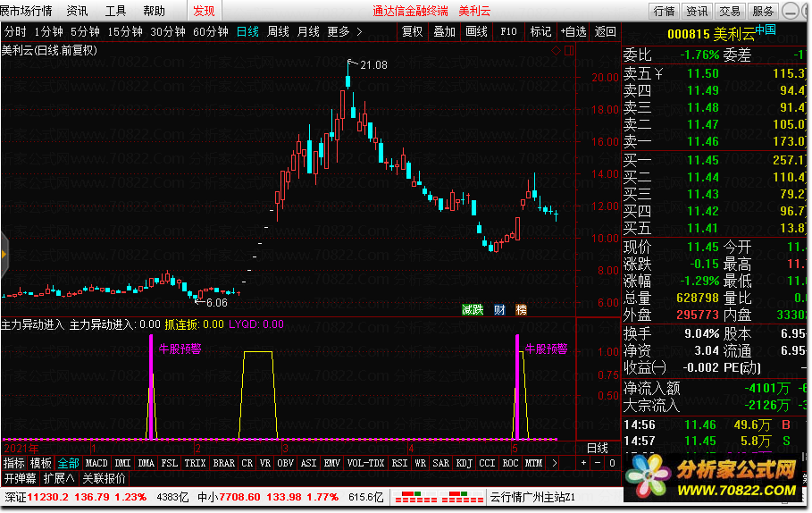Select the VOL-TDX indicator
This screenshot has height=513, width=812.
365,463
